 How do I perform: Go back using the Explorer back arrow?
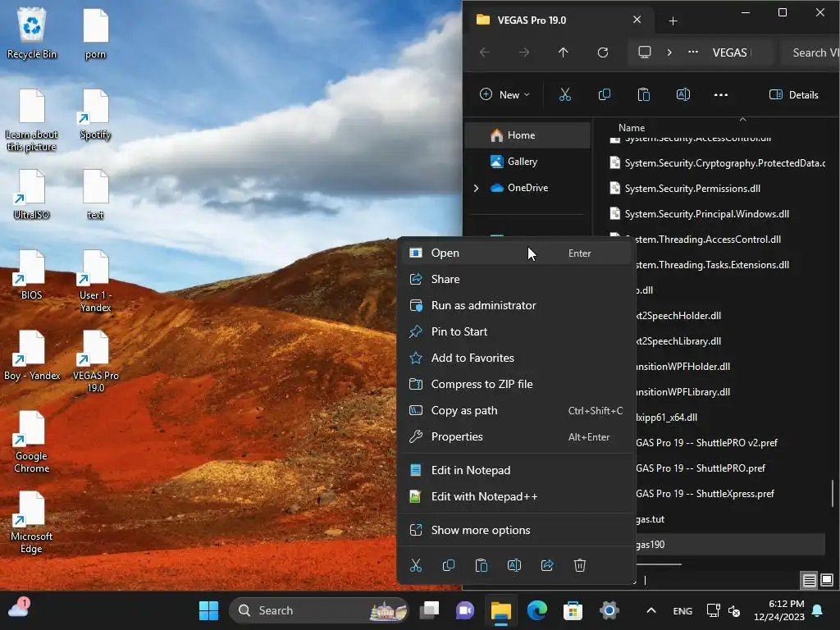[484, 52]
